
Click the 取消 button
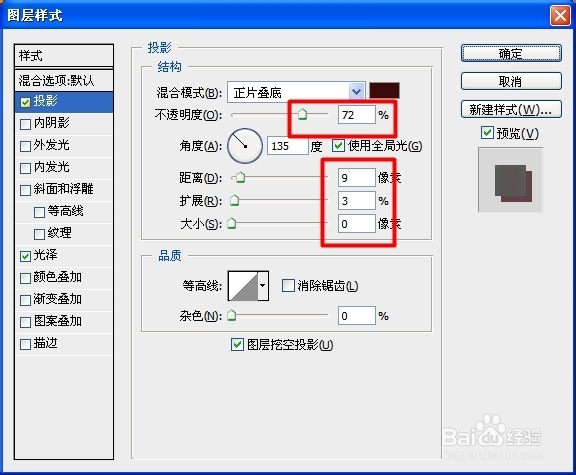tap(511, 81)
